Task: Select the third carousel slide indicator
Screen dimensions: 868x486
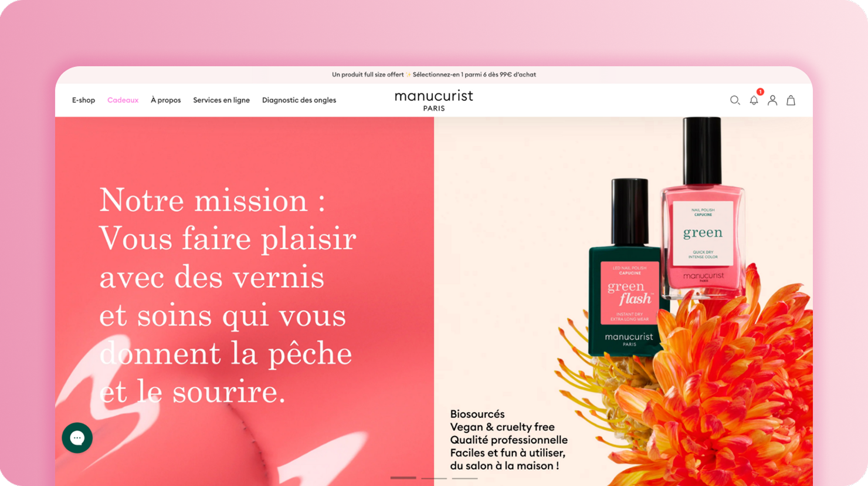Action: pyautogui.click(x=464, y=478)
